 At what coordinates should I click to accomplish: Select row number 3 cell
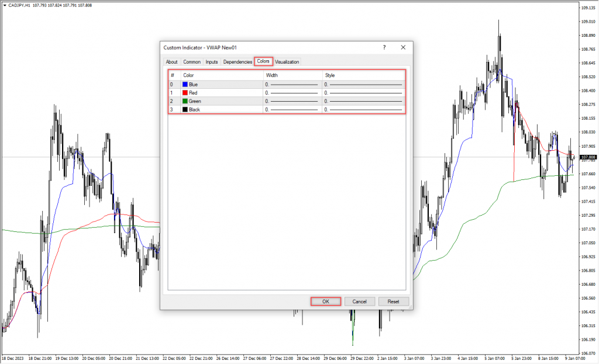174,109
